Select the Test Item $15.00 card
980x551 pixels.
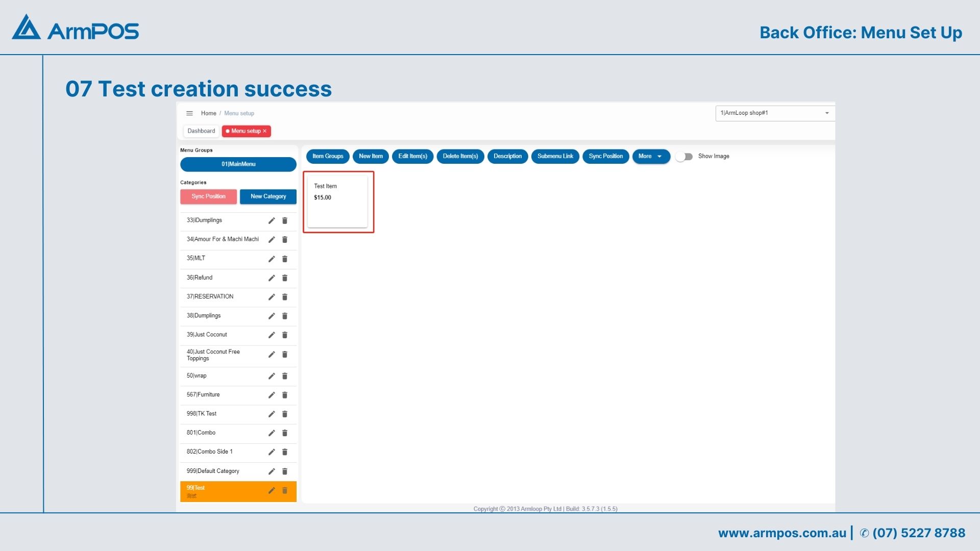pyautogui.click(x=337, y=202)
